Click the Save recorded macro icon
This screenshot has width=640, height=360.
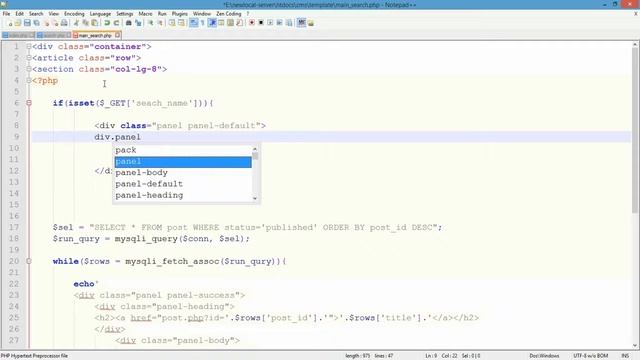[x=289, y=23]
